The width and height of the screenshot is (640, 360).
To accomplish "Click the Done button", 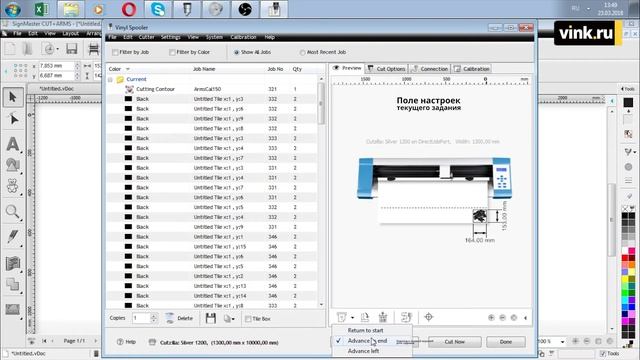I will 506,342.
